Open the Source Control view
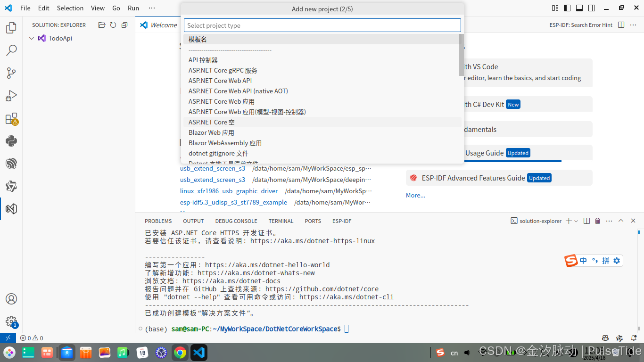The height and width of the screenshot is (362, 644). point(11,73)
